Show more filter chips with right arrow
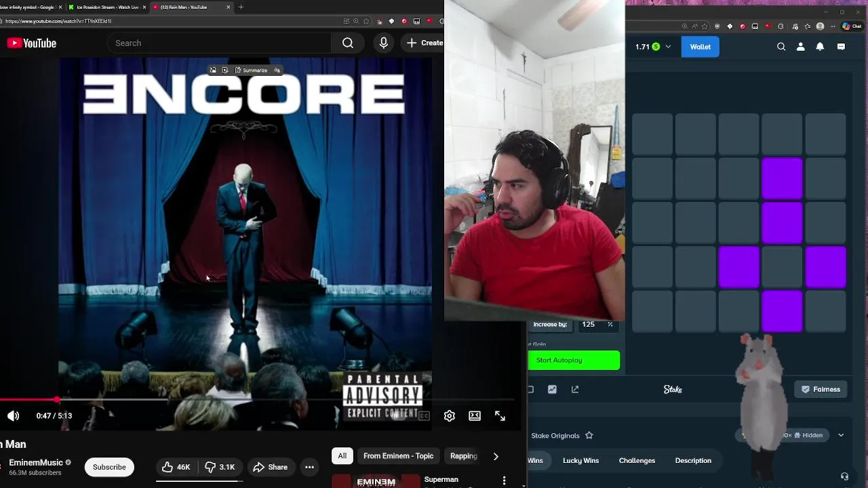Screen dimensions: 868x488 [x=496, y=456]
